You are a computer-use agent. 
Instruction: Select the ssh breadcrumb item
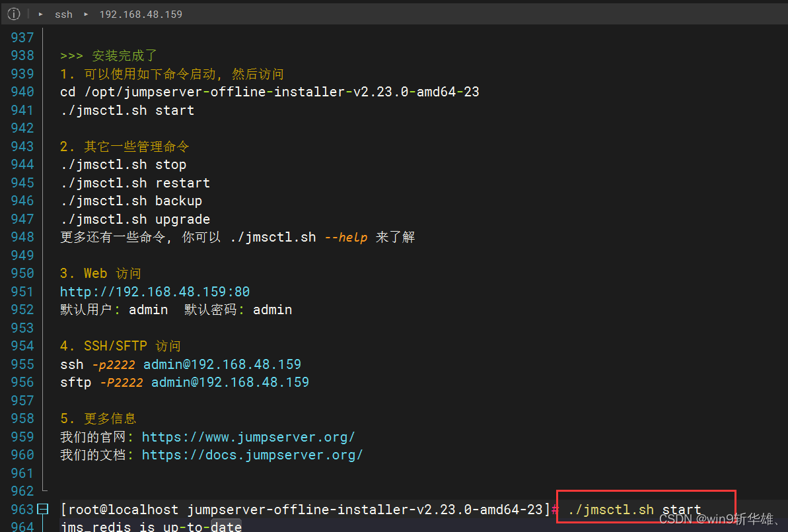[63, 15]
